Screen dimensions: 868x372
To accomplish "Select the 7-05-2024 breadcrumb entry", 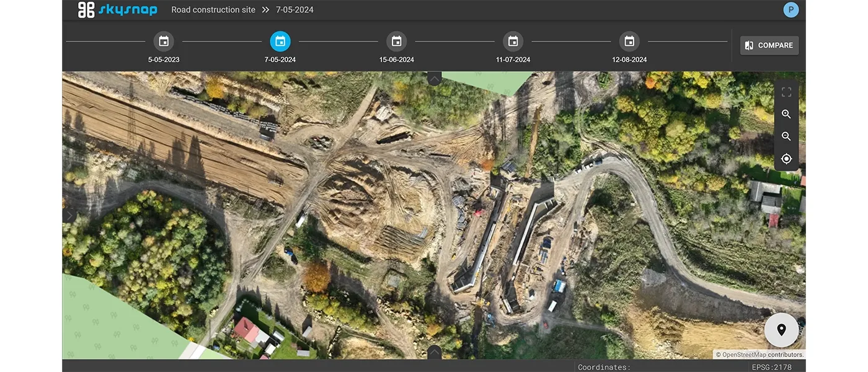I will coord(294,10).
